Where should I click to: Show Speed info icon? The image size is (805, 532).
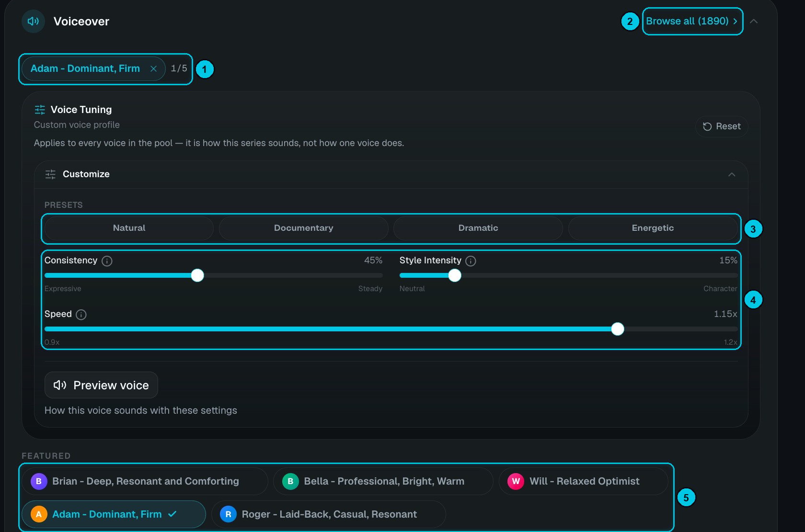tap(81, 315)
